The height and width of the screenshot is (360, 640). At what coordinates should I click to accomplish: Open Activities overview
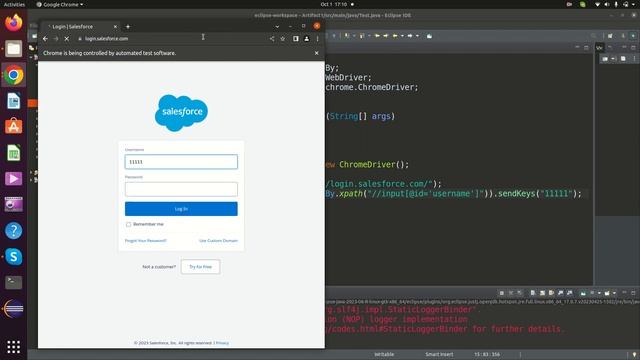click(14, 4)
